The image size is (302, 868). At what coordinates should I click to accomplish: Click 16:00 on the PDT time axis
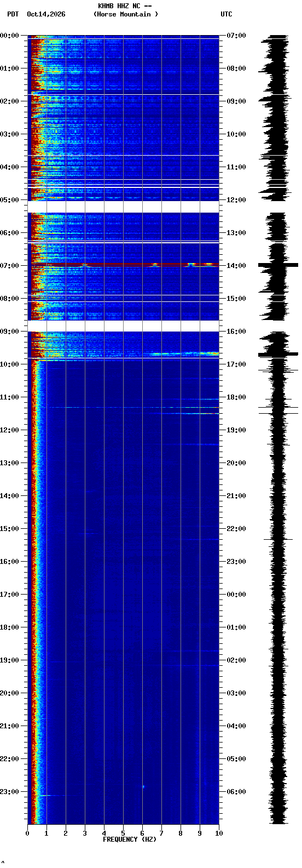(9, 562)
